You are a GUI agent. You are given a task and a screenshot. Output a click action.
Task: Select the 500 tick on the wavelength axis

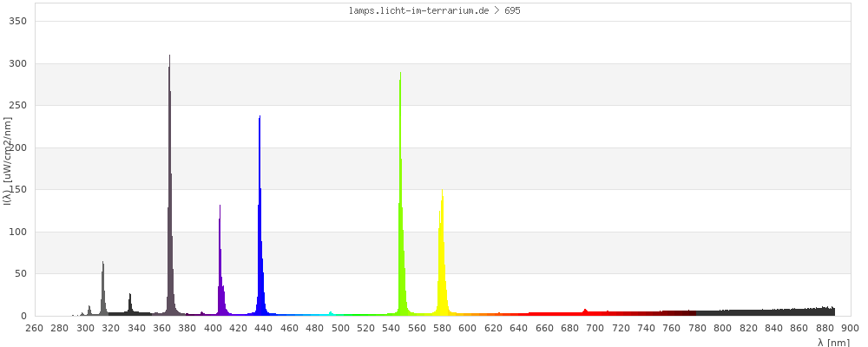point(340,328)
